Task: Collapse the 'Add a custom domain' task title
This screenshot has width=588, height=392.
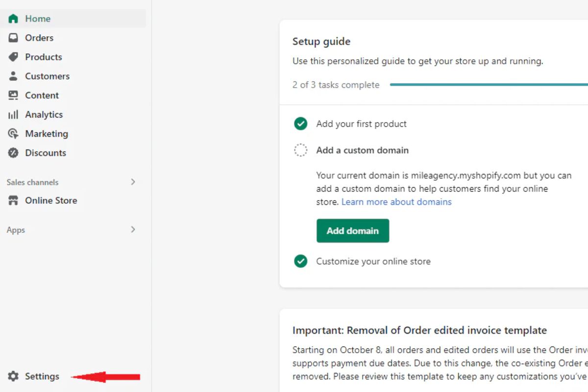Action: tap(362, 150)
